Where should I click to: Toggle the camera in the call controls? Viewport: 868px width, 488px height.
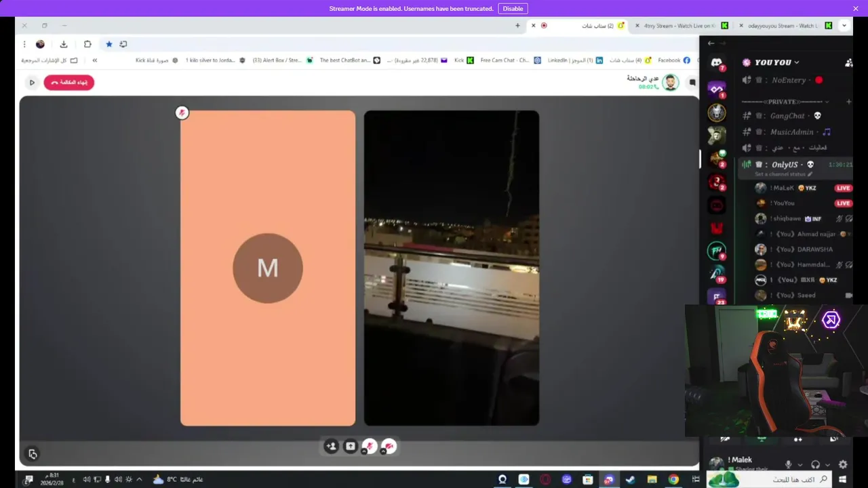tap(389, 446)
